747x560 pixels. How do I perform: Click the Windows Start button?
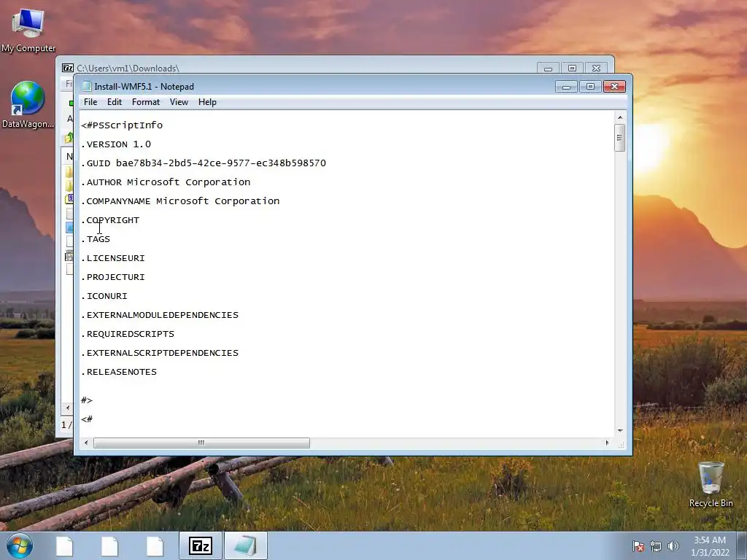tap(20, 545)
